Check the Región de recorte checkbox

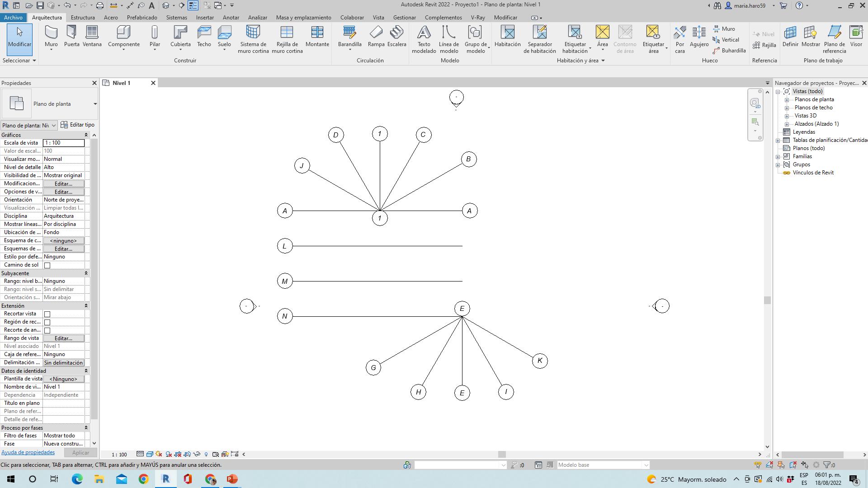47,322
